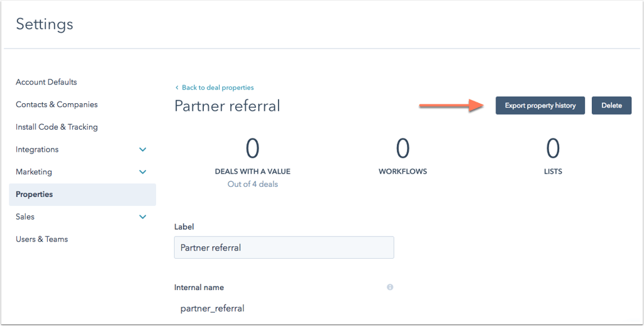Open Contacts & Companies settings

pyautogui.click(x=57, y=104)
